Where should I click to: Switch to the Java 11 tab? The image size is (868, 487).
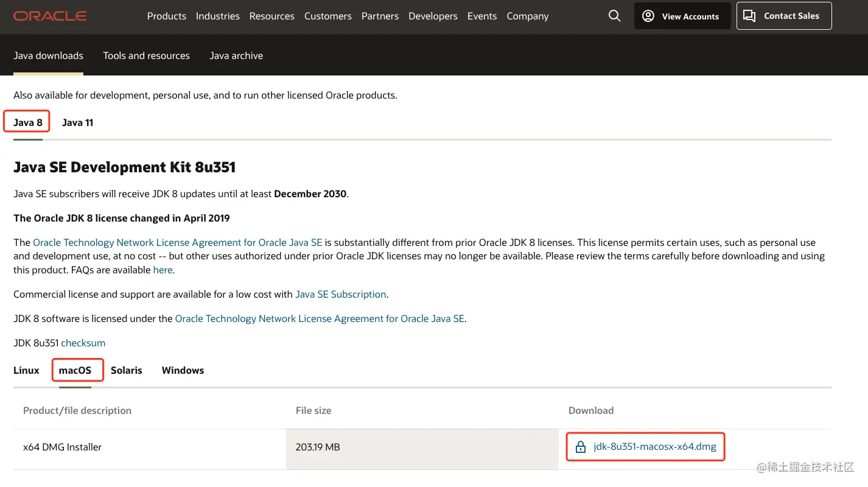point(78,122)
